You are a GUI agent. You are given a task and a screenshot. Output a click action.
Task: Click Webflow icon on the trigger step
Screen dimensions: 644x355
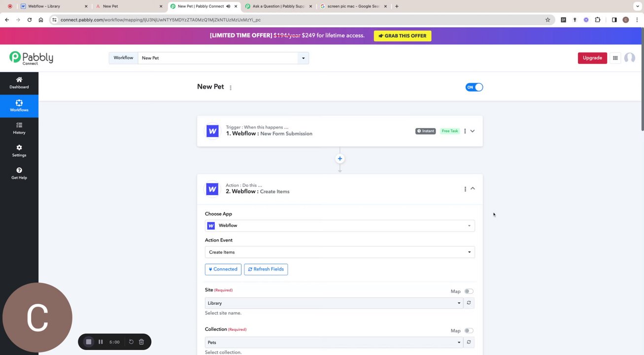(x=212, y=131)
